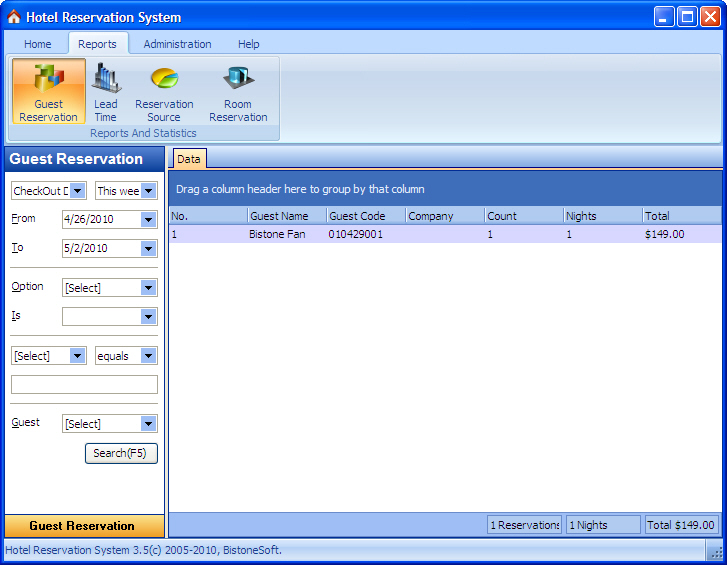Select the Data tab

tap(189, 159)
